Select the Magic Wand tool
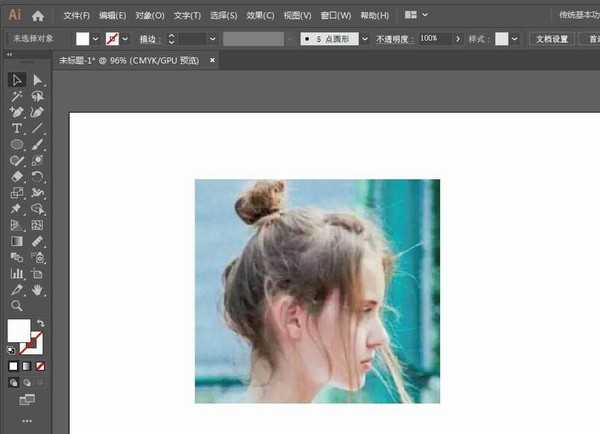This screenshot has height=434, width=600. [x=17, y=96]
